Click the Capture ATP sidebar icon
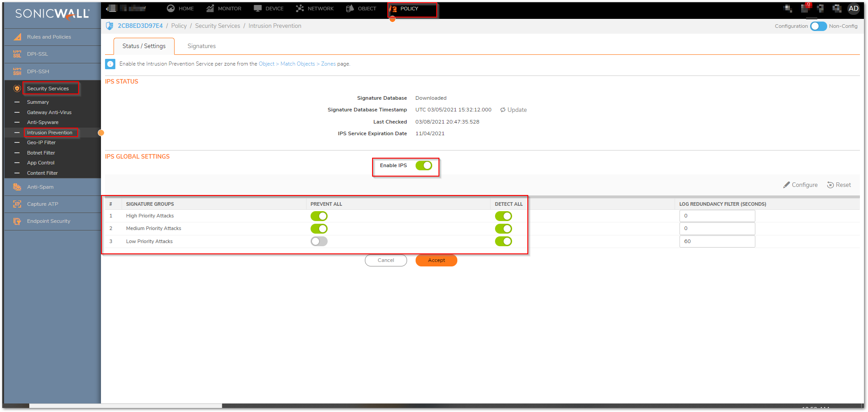Viewport: 868px width, 412px height. [17, 204]
